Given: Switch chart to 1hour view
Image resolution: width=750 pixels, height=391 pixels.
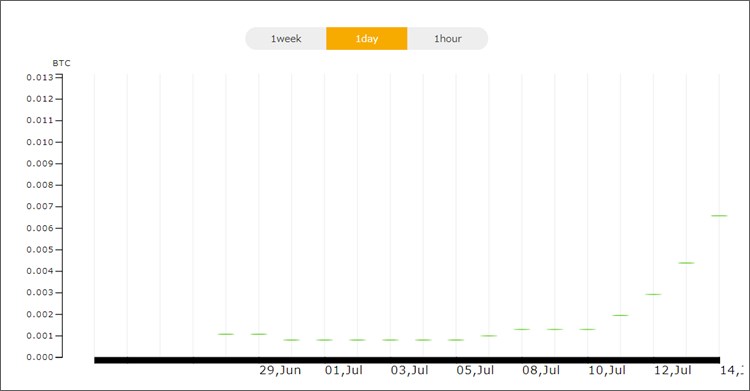Looking at the screenshot, I should tap(448, 39).
